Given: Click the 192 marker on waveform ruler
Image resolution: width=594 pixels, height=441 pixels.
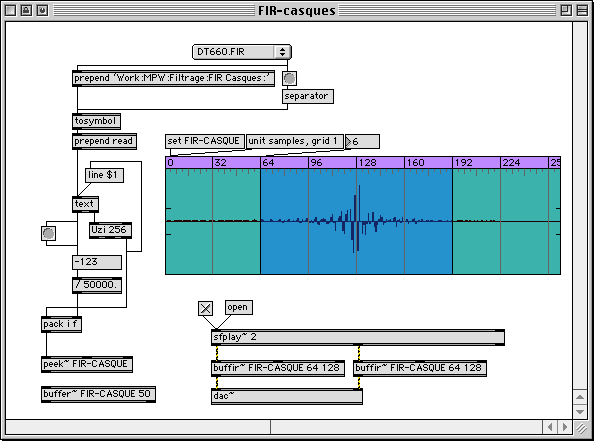Looking at the screenshot, I should (464, 163).
